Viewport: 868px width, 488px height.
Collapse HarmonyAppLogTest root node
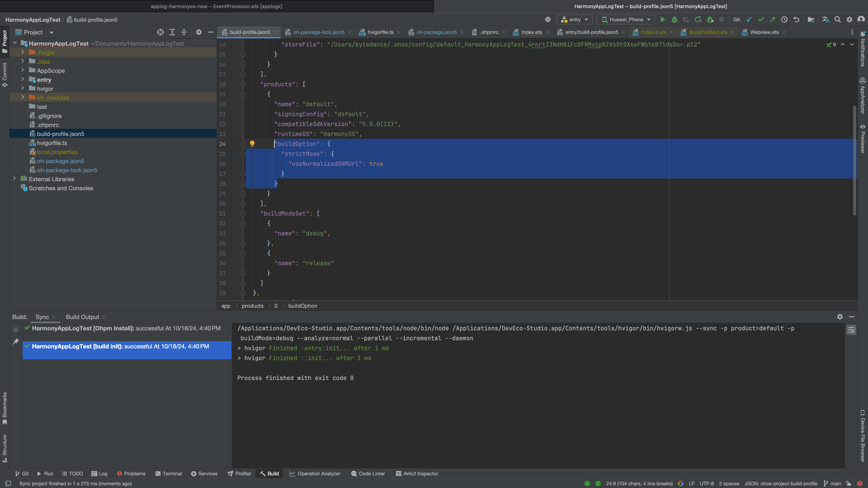(x=14, y=43)
